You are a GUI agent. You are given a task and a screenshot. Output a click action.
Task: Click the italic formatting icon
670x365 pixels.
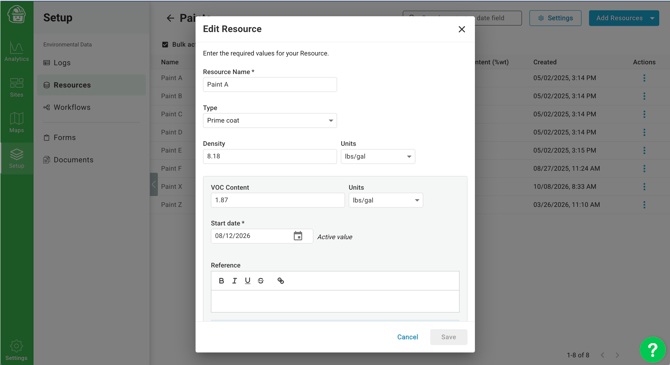[x=234, y=281]
